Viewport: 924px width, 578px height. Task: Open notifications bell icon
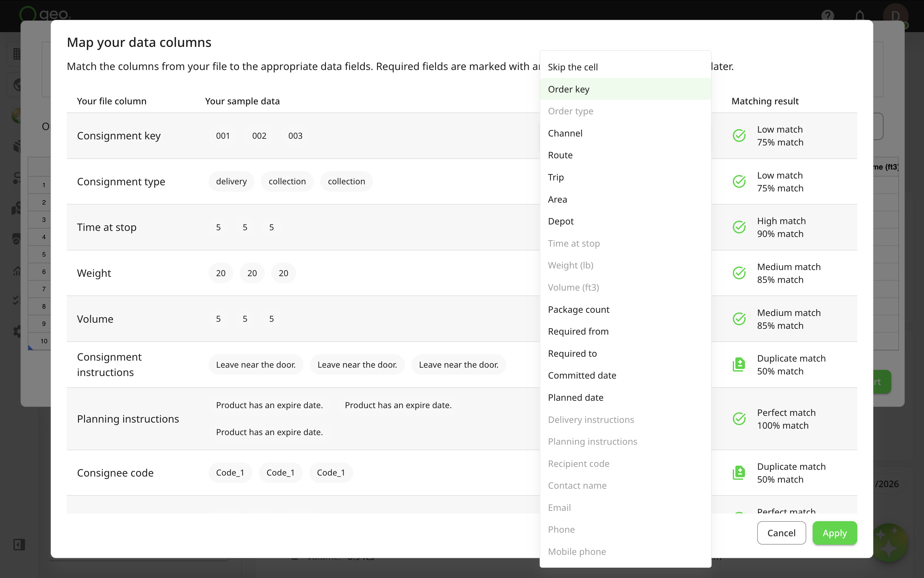[860, 16]
